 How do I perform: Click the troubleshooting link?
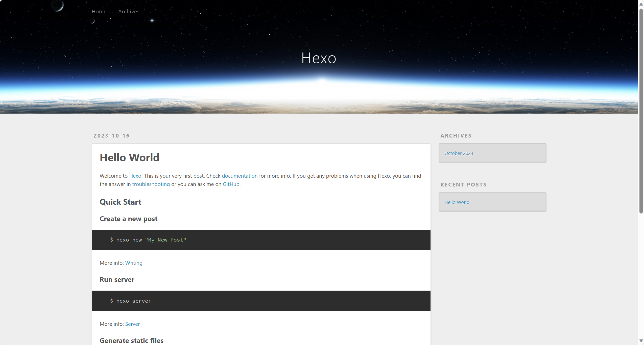151,184
